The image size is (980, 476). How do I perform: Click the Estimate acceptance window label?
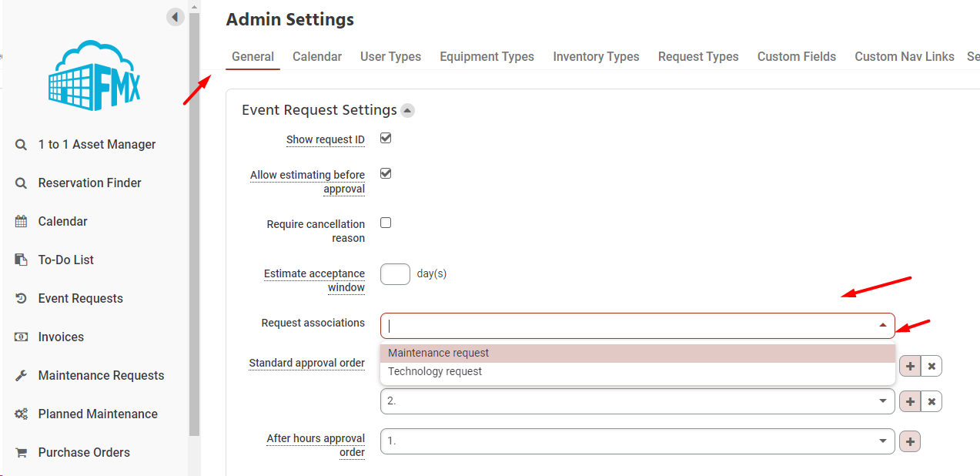click(314, 280)
